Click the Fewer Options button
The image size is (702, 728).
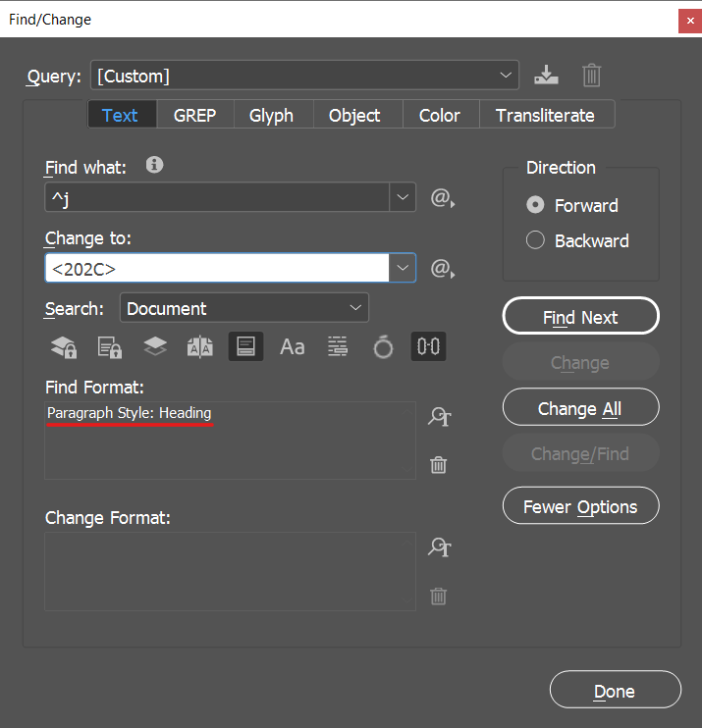tap(580, 505)
